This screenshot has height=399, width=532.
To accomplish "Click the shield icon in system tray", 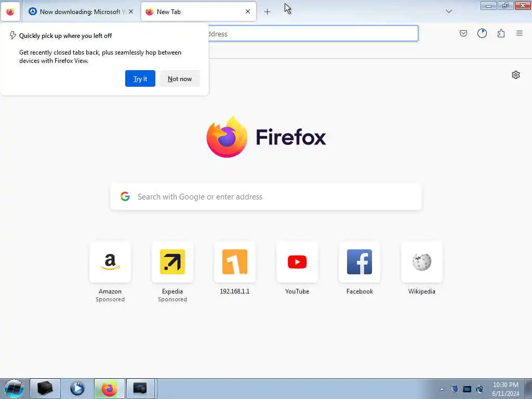I will pyautogui.click(x=455, y=389).
